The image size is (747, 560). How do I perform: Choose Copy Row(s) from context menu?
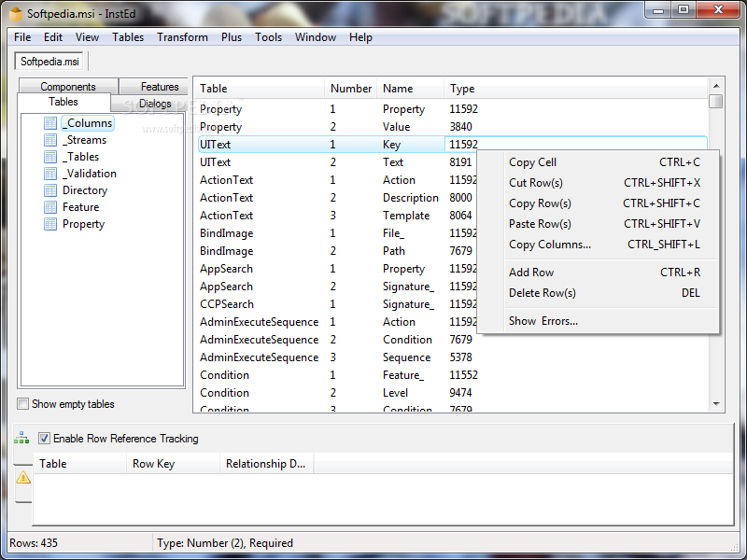pyautogui.click(x=599, y=203)
